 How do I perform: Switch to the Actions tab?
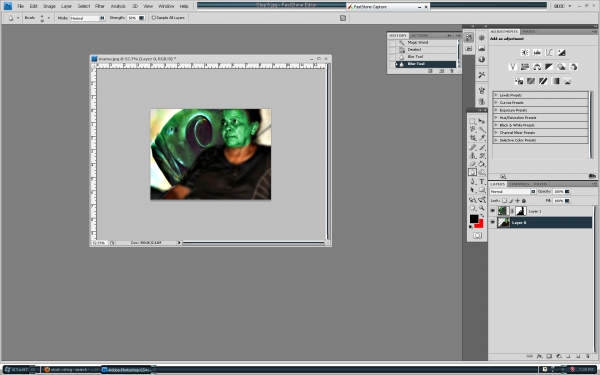coord(420,35)
